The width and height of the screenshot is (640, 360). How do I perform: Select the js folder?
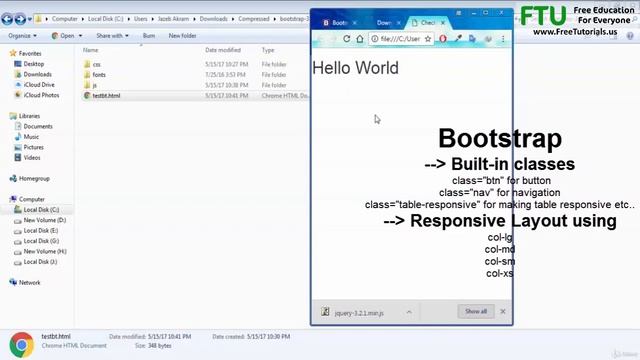coord(94,85)
